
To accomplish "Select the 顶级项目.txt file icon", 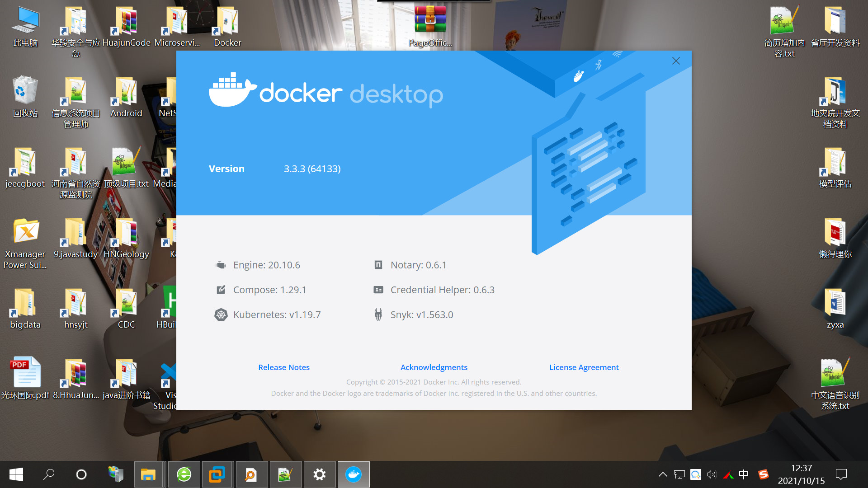I will (126, 168).
